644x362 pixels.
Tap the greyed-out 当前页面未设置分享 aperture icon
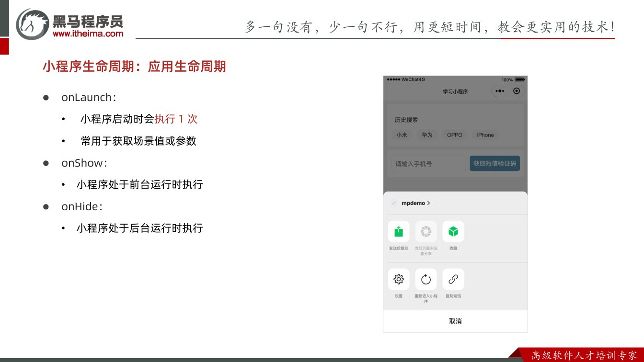426,232
